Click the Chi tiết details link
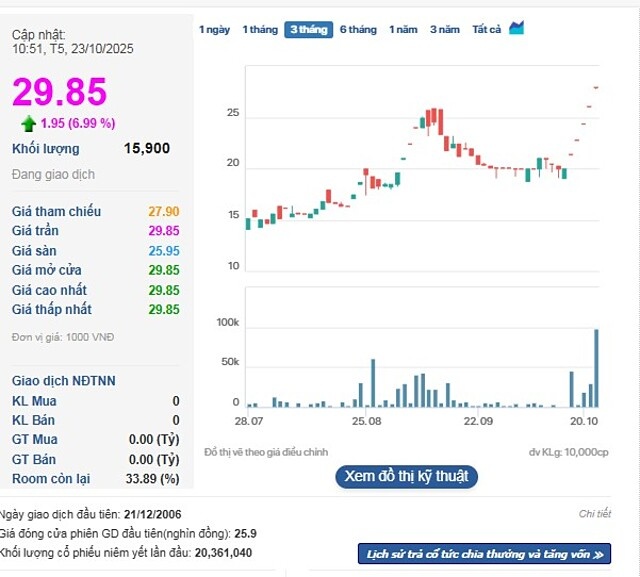 tap(594, 513)
